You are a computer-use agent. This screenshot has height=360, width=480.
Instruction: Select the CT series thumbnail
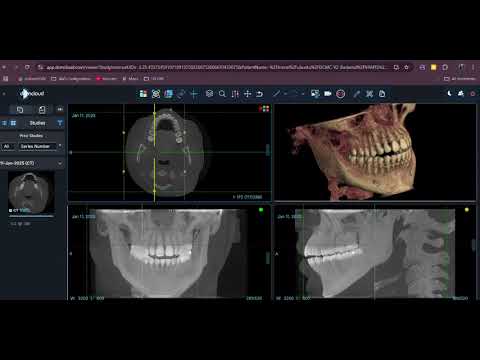tap(31, 193)
